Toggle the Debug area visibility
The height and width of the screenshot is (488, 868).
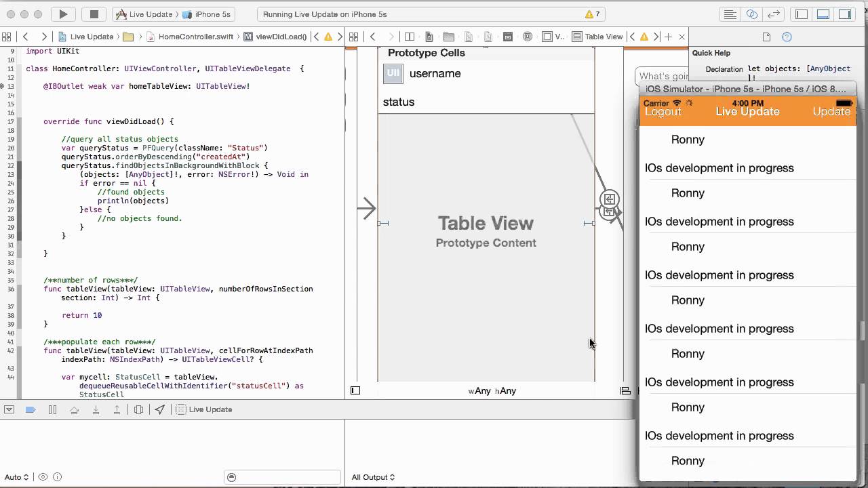point(823,14)
